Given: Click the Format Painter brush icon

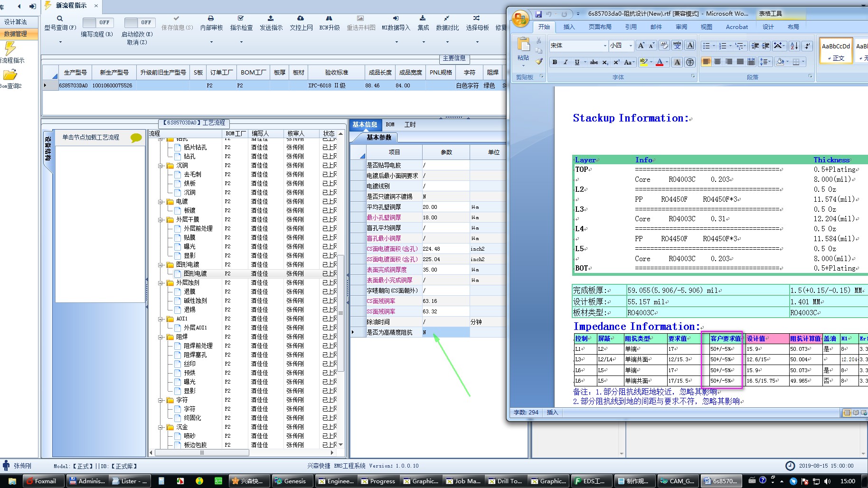Looking at the screenshot, I should (539, 61).
